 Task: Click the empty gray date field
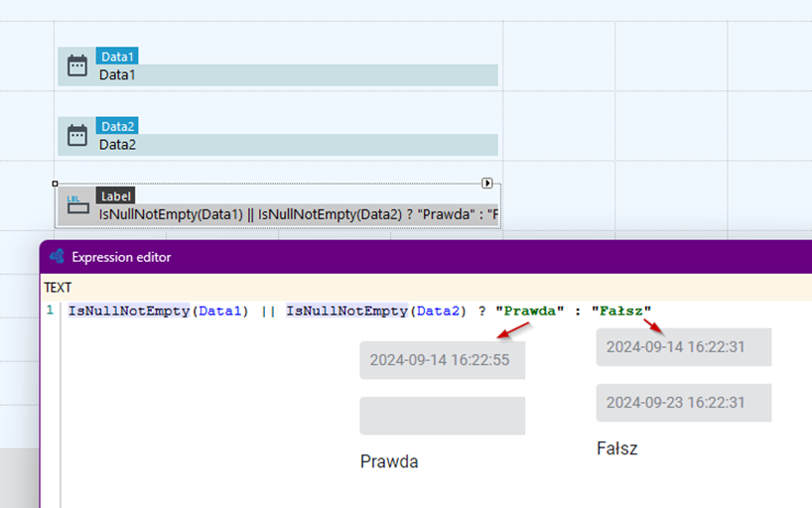pyautogui.click(x=443, y=416)
